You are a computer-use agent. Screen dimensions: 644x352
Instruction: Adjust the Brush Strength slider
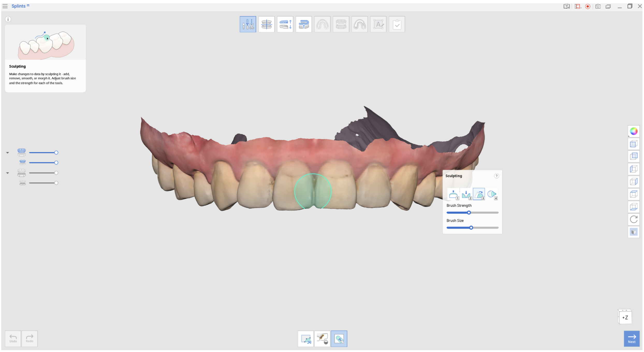point(472,213)
